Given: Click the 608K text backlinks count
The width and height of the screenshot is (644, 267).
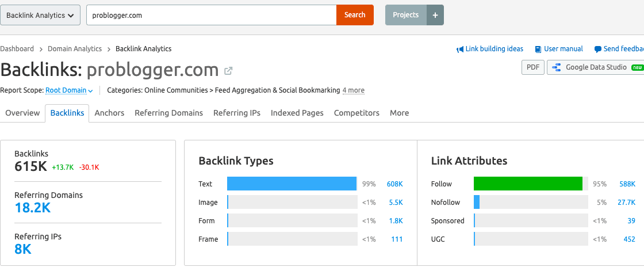Looking at the screenshot, I should pyautogui.click(x=394, y=184).
